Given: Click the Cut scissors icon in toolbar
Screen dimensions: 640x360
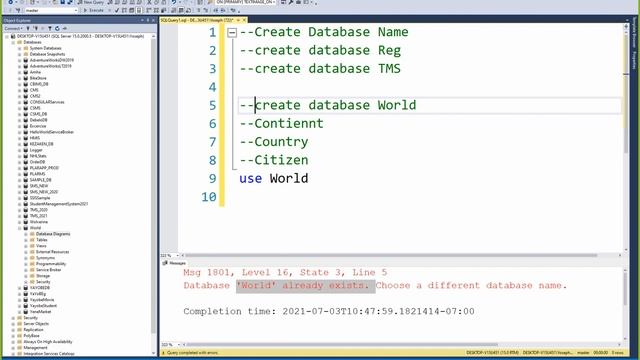Looking at the screenshot, I should [149, 2].
